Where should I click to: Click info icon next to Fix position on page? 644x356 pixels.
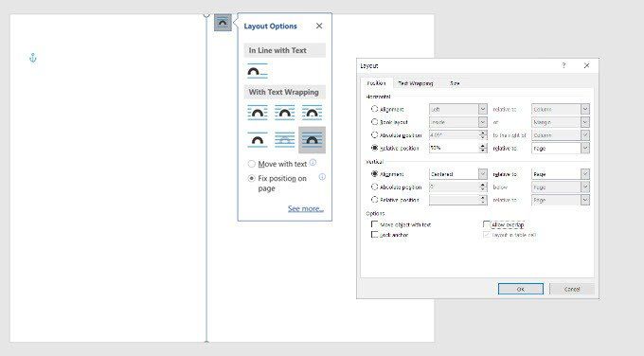click(x=322, y=177)
